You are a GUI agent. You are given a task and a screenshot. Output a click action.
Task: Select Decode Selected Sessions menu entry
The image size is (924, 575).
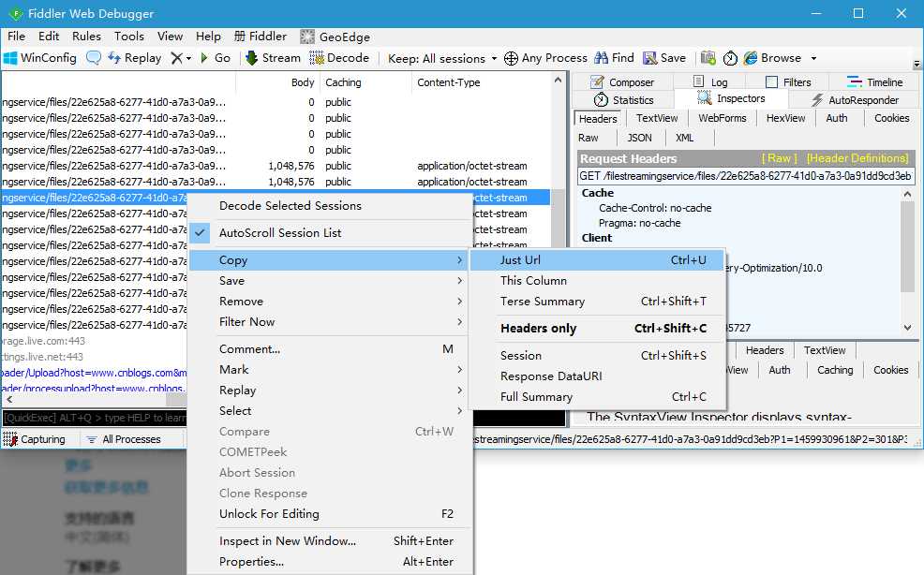(330, 206)
